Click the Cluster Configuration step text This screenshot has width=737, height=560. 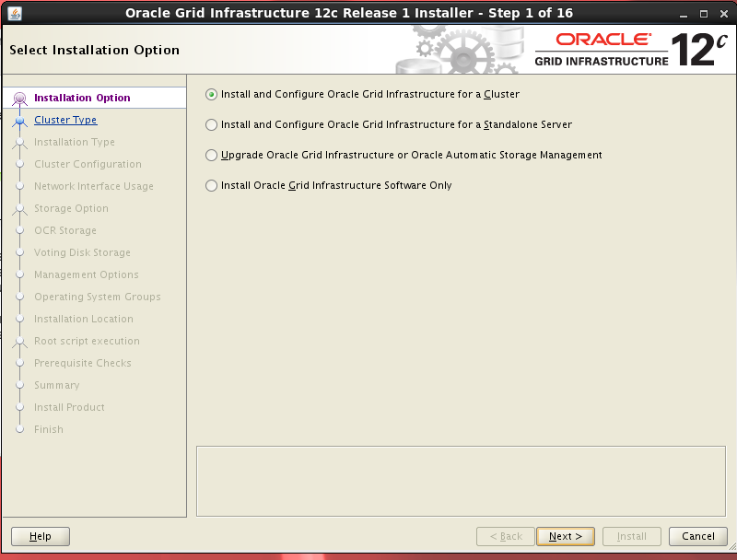click(88, 164)
